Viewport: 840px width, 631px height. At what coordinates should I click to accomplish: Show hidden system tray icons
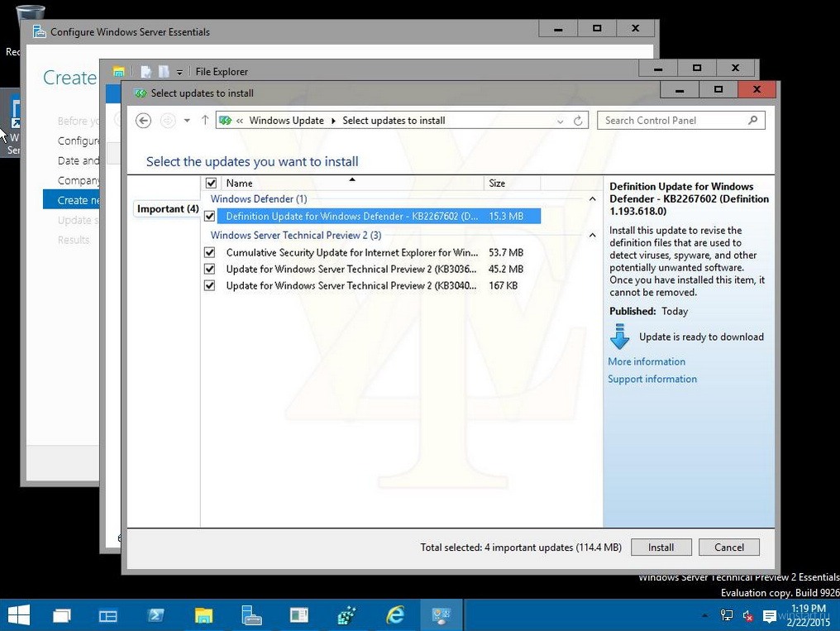[x=704, y=616]
